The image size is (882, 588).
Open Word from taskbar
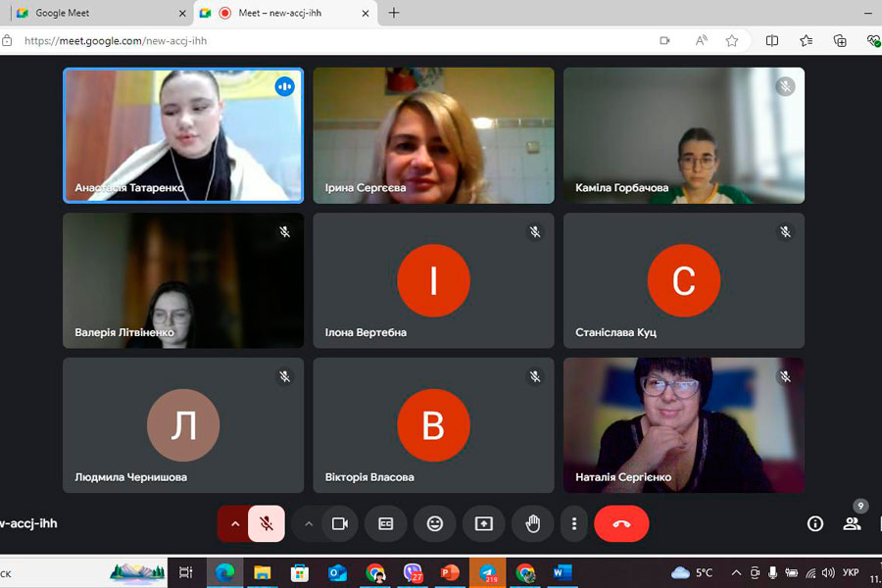pyautogui.click(x=563, y=572)
